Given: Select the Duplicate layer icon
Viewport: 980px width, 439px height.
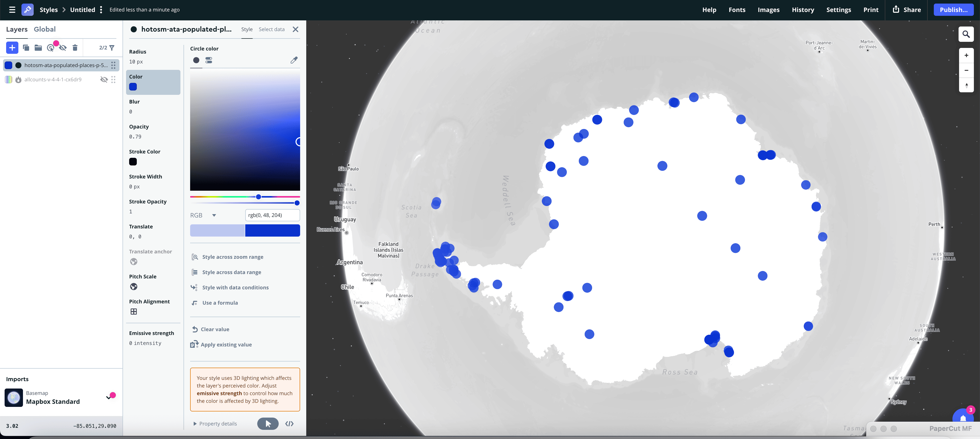Looking at the screenshot, I should click(x=26, y=47).
